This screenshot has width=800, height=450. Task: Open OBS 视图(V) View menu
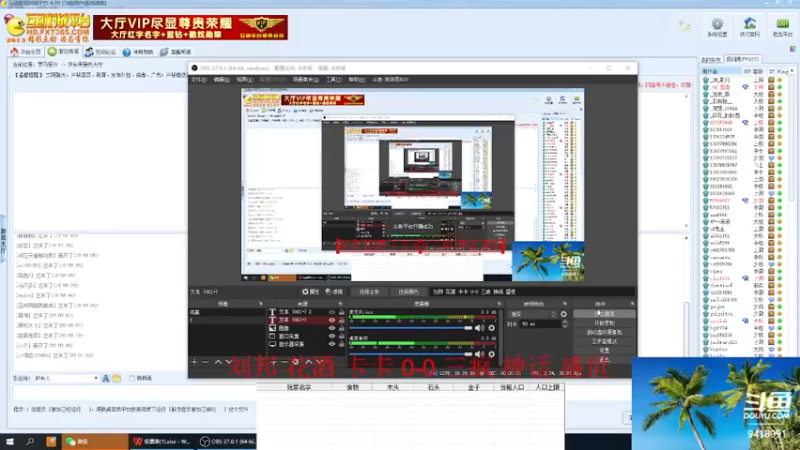[244, 80]
